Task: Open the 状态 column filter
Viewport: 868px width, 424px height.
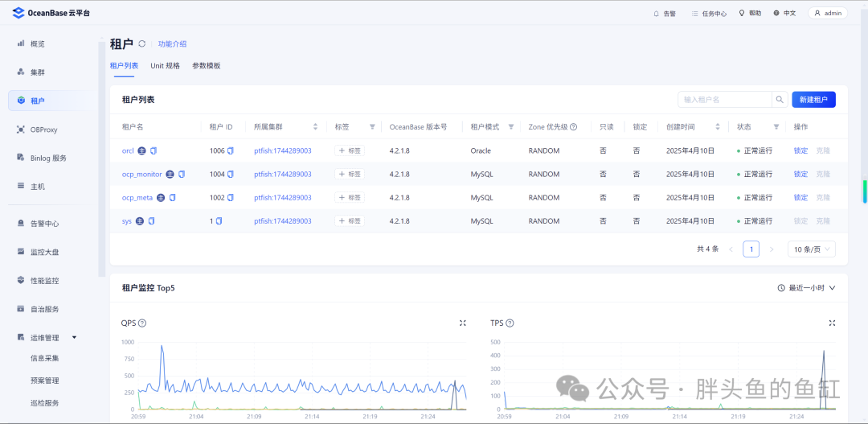Action: pos(776,127)
